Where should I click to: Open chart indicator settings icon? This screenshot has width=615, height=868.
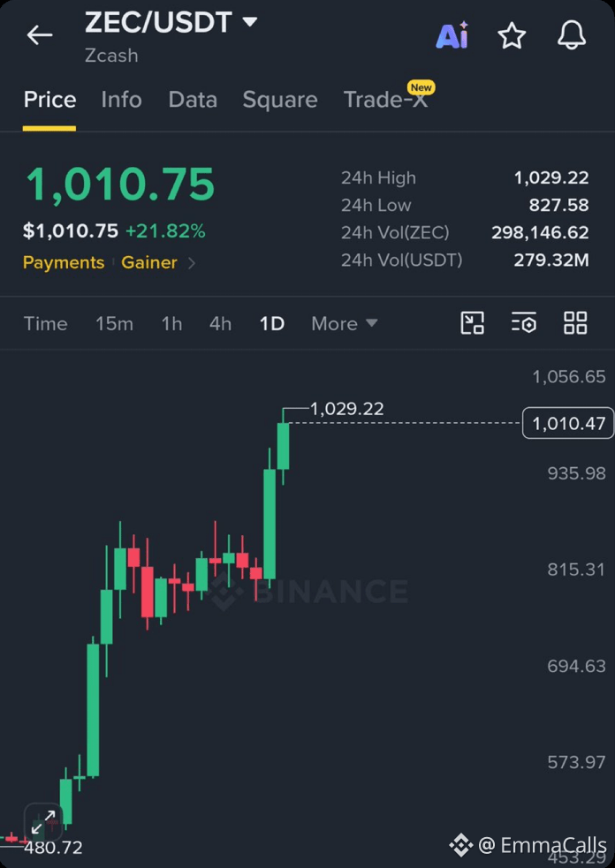(x=524, y=322)
